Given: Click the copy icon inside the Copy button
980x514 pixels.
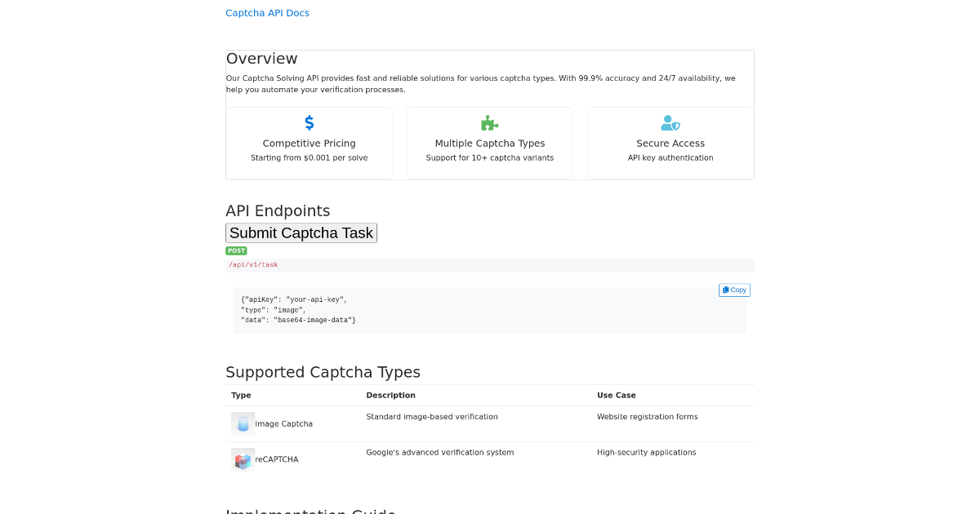Looking at the screenshot, I should click(725, 290).
